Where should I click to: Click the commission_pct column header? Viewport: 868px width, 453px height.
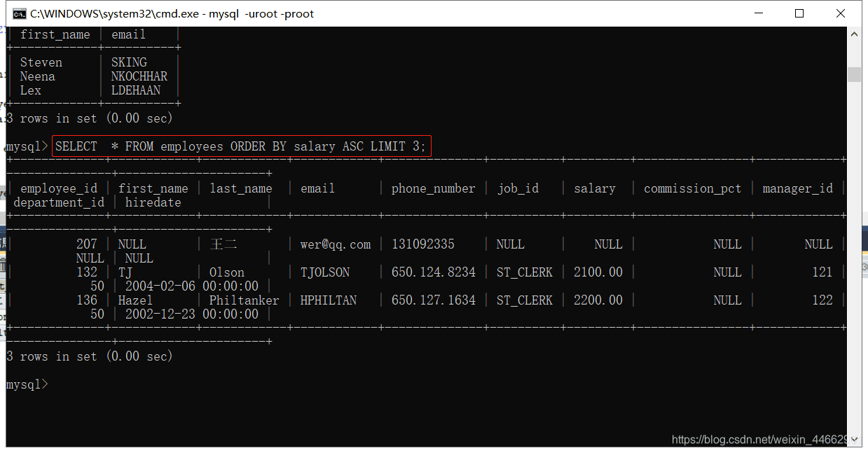pos(692,188)
